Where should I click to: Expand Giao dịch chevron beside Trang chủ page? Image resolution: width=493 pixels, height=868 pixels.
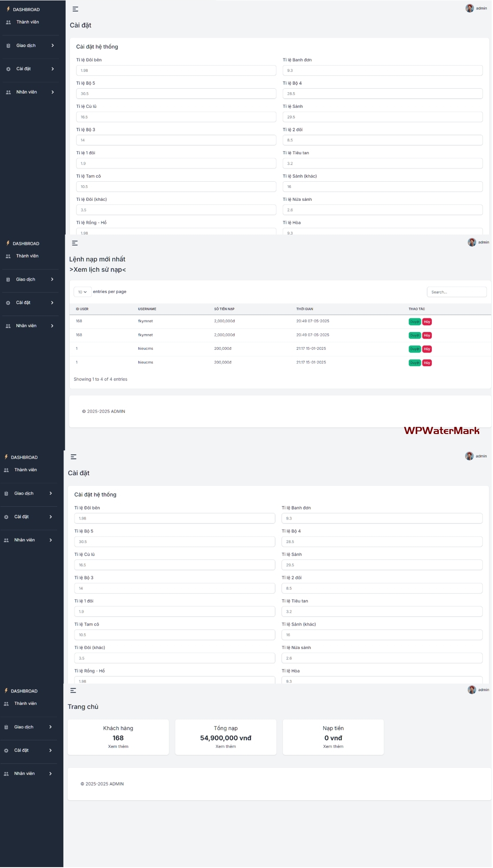pos(51,727)
